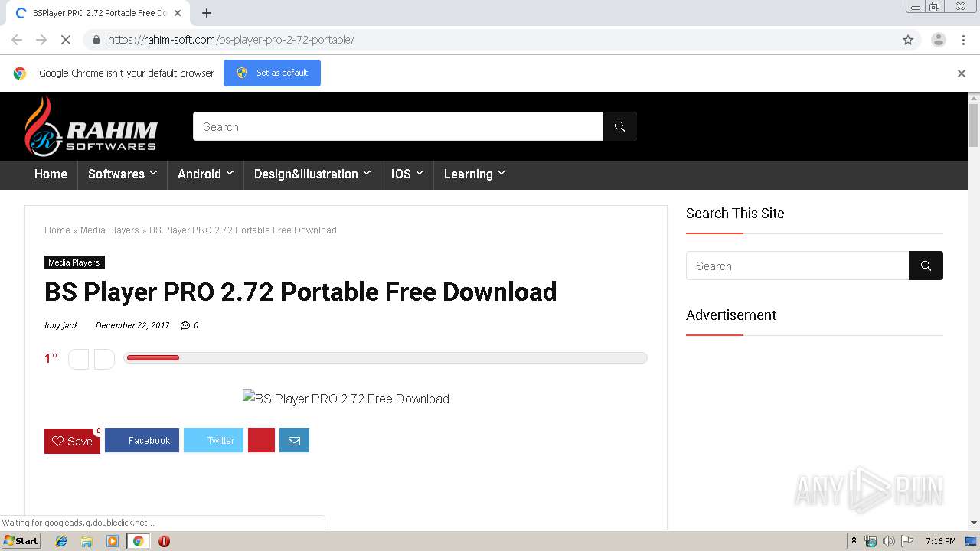Stop loading the page
980x551 pixels.
tap(65, 40)
